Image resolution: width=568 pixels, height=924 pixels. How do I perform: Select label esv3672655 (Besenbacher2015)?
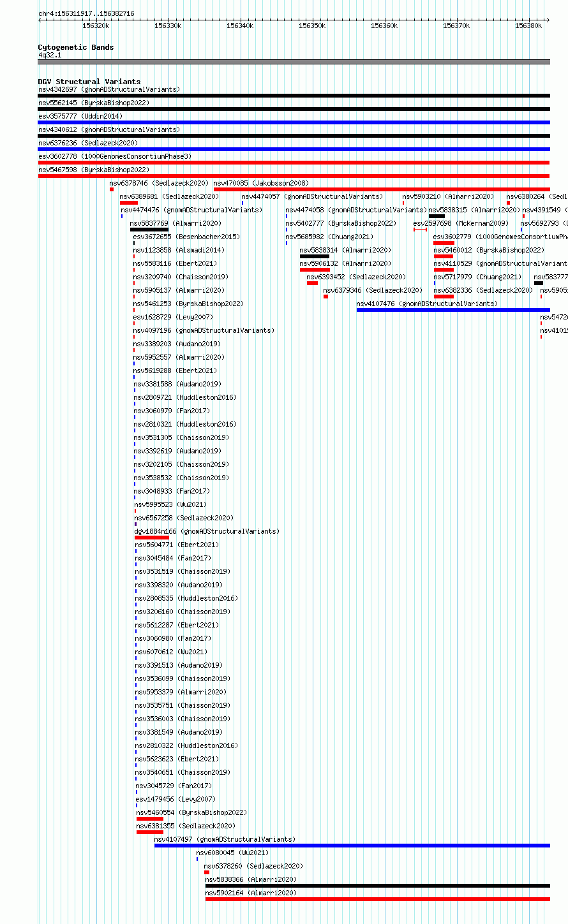[186, 237]
